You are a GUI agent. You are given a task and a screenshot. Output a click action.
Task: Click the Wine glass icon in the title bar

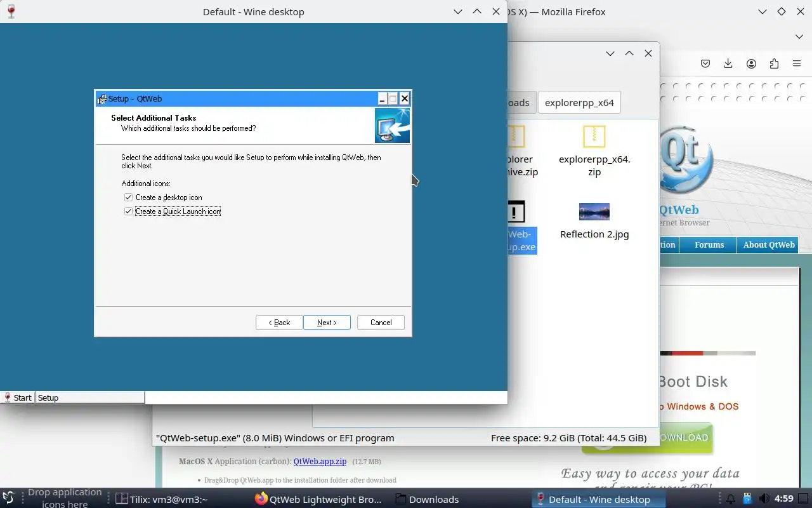[11, 11]
